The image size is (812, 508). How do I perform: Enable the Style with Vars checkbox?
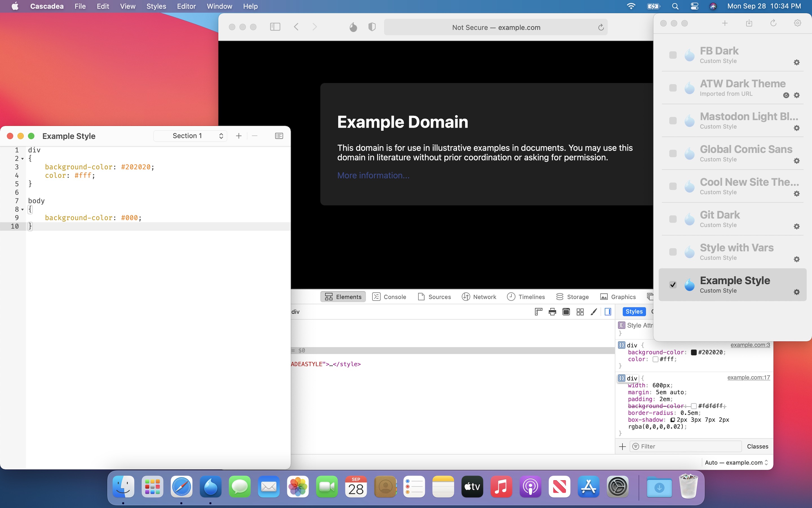(x=673, y=252)
